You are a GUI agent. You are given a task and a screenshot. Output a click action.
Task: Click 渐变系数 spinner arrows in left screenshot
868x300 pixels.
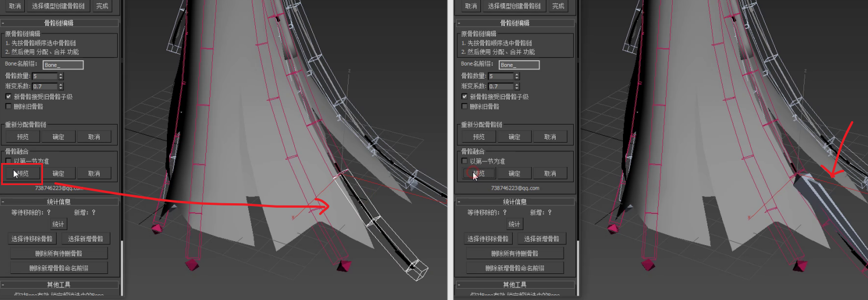point(61,86)
